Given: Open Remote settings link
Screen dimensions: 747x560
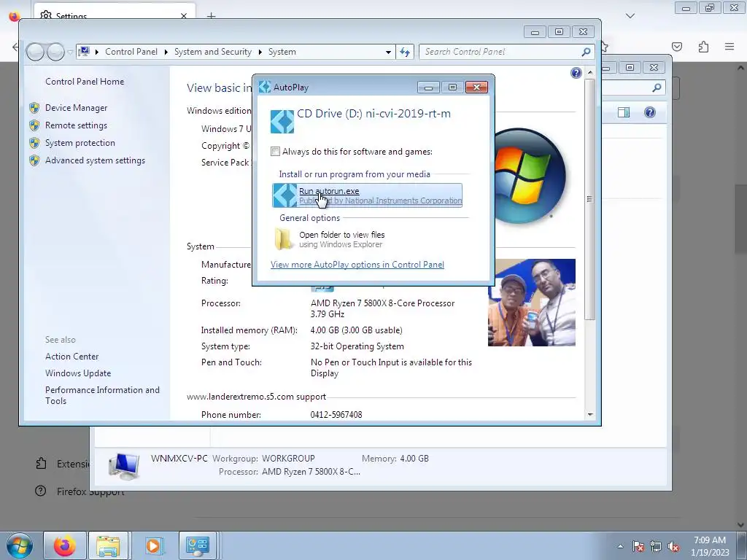Looking at the screenshot, I should pyautogui.click(x=76, y=125).
